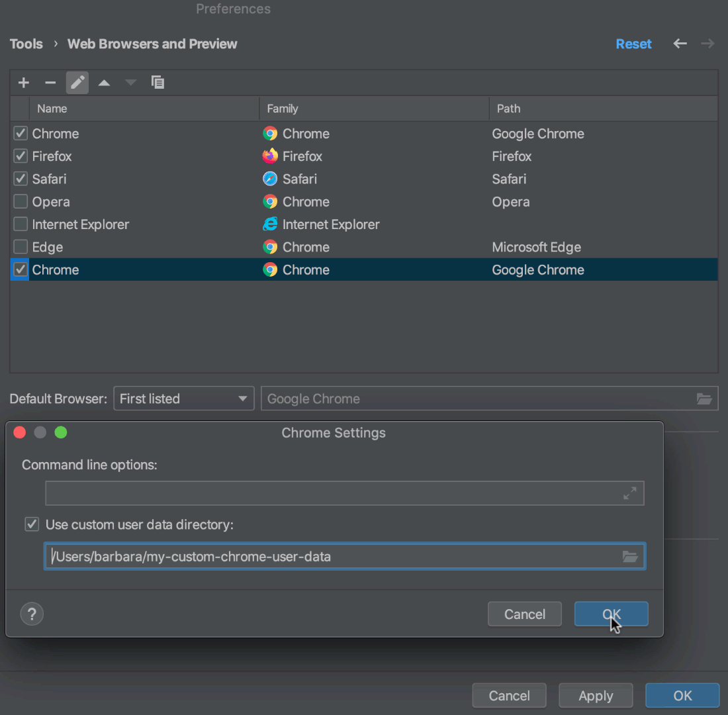Select the pencil edit browser icon
This screenshot has height=715, width=728.
coord(77,82)
